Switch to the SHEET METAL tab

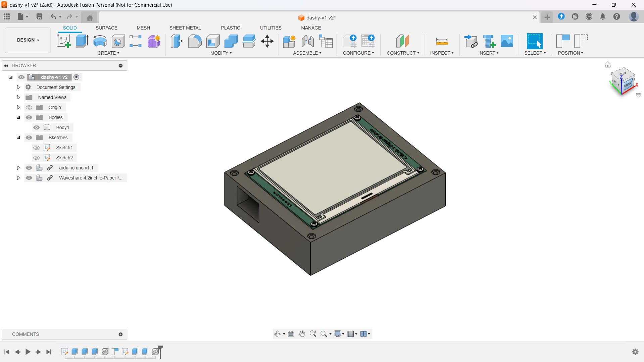(x=185, y=28)
